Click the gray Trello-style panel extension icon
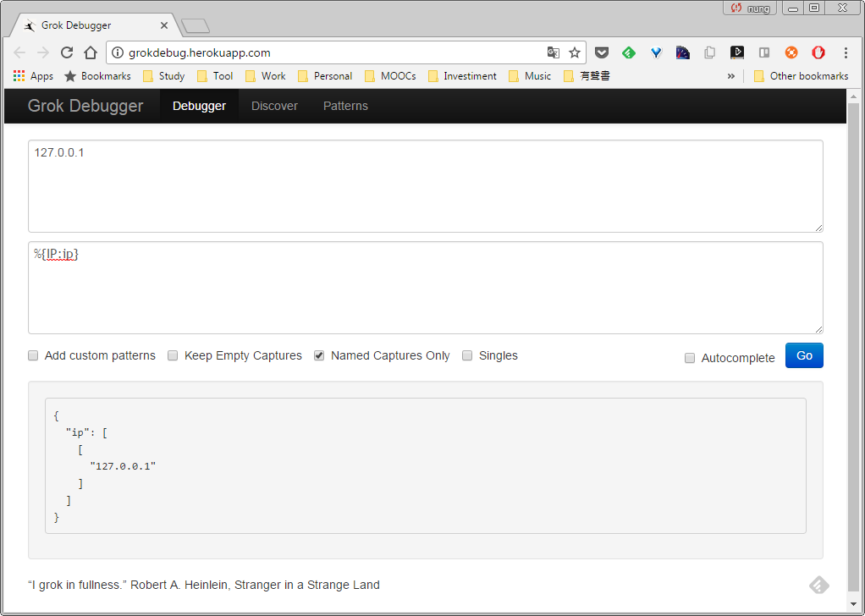The image size is (865, 616). click(x=764, y=53)
